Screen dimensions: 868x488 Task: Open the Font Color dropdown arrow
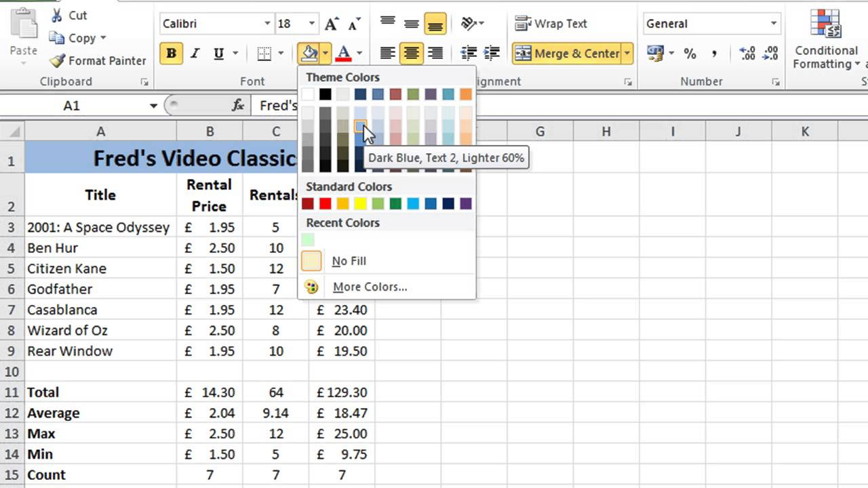359,53
